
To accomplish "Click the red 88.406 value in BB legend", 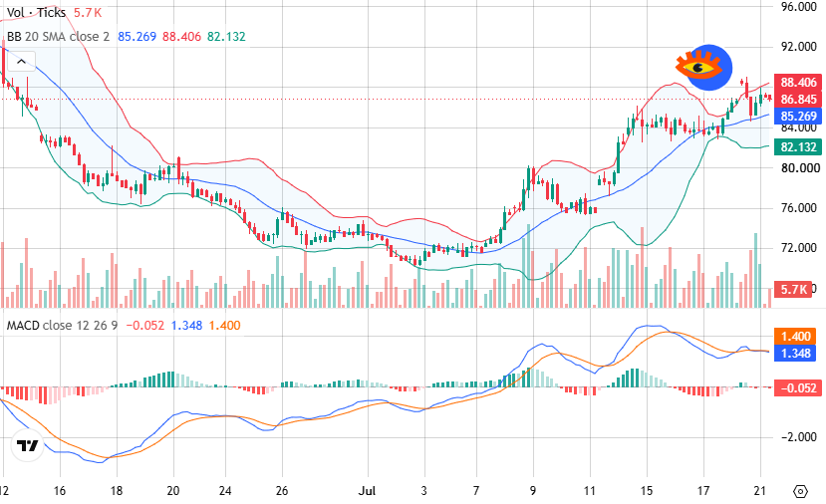I will [181, 36].
